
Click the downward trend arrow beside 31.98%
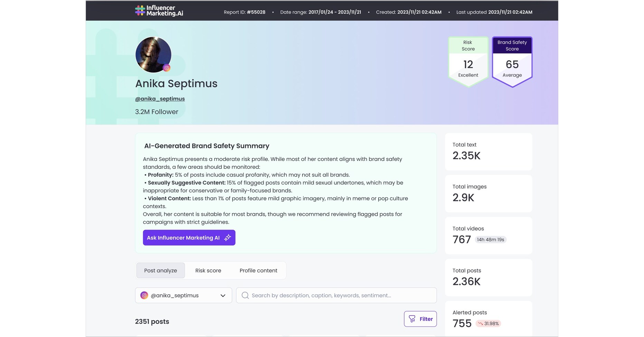pyautogui.click(x=481, y=324)
